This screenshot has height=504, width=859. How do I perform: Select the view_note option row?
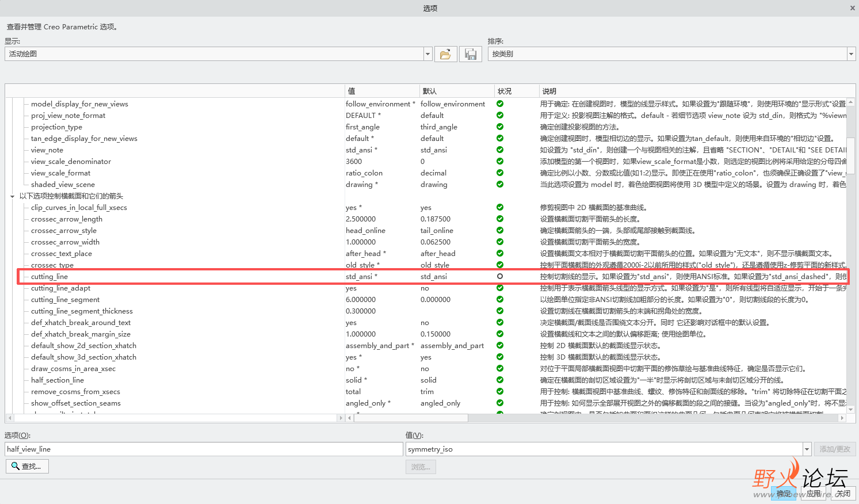coord(46,150)
